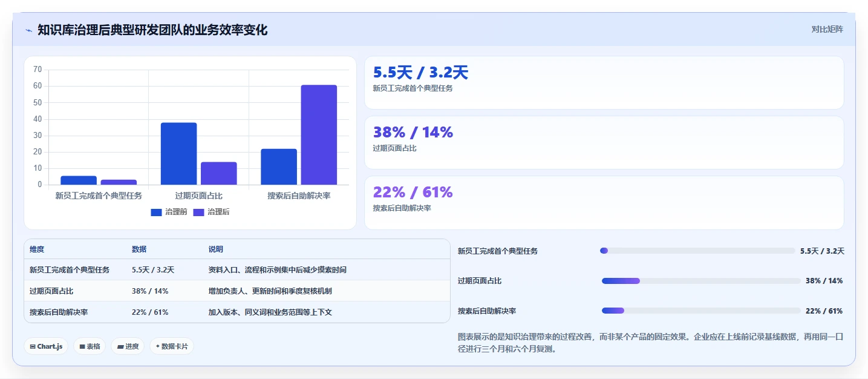The image size is (868, 379).
Task: Click table cell 资料入口、流程和示例集中后减少摸索时间
Action: [278, 270]
